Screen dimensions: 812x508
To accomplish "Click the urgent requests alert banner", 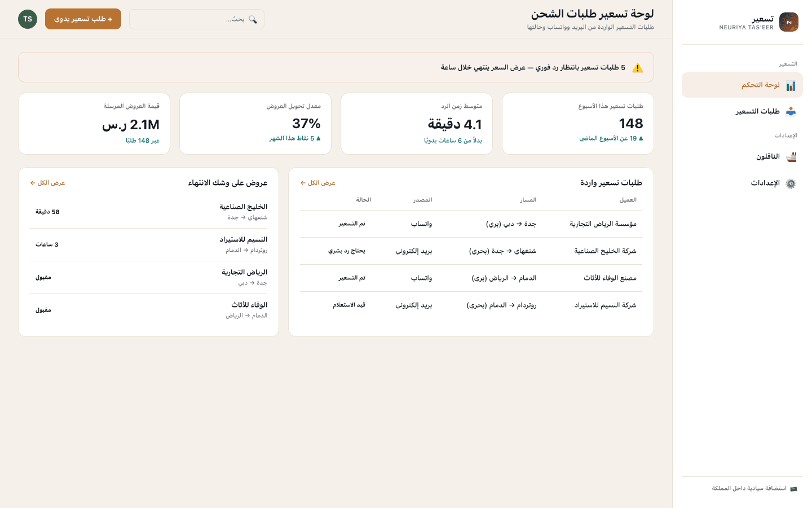I will (336, 68).
